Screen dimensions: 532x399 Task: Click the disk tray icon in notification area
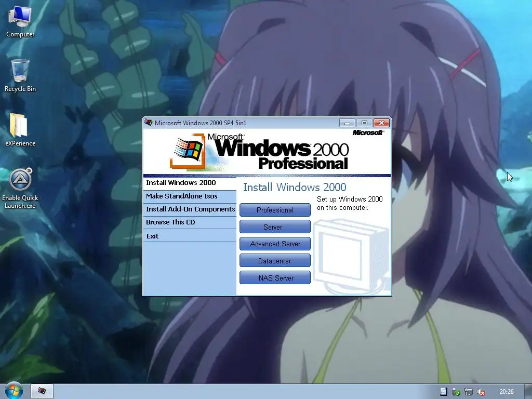click(443, 392)
